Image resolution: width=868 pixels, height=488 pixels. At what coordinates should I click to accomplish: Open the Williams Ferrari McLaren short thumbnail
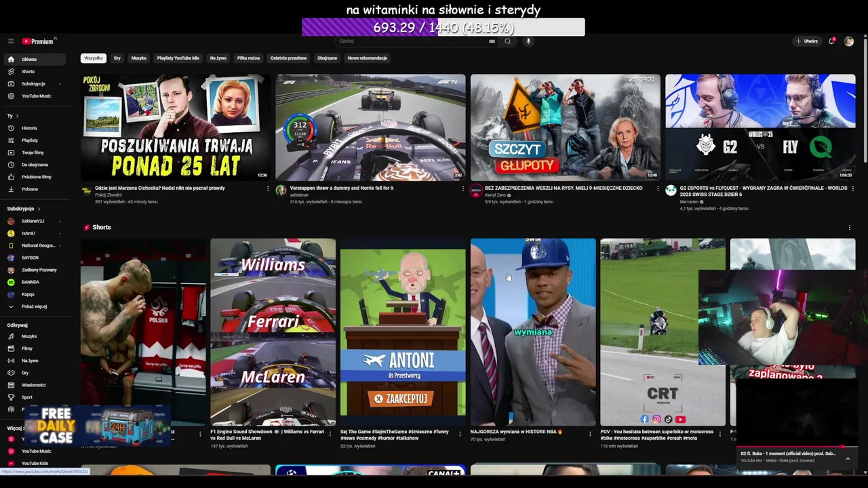coord(273,331)
